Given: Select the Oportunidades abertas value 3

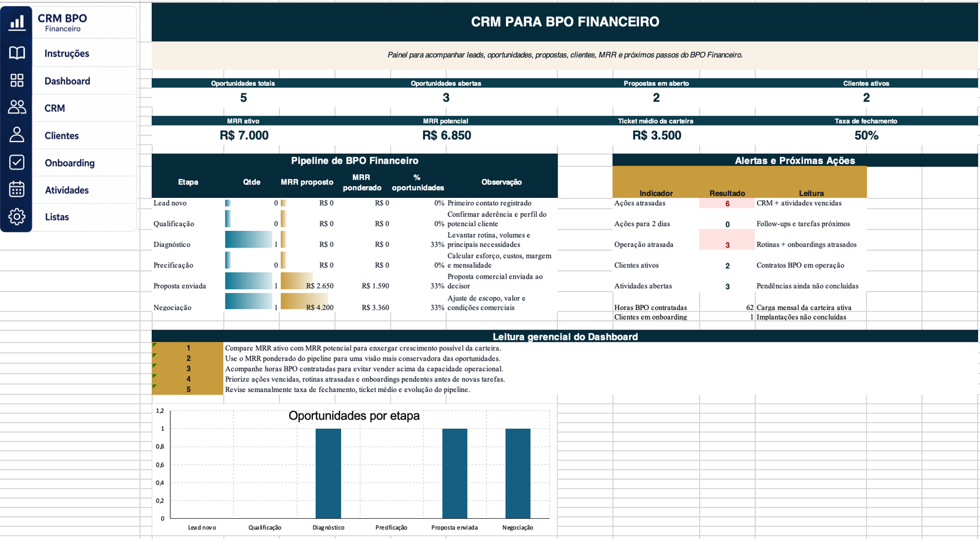Looking at the screenshot, I should [x=447, y=97].
